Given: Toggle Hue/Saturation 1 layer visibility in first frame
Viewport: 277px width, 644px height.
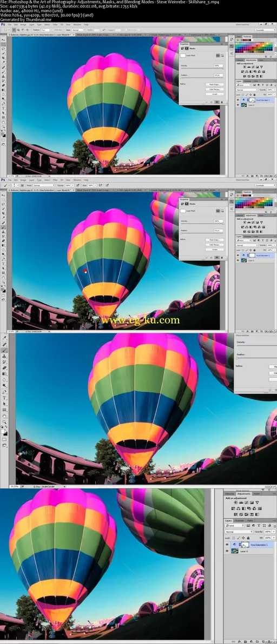Looking at the screenshot, I should [238, 100].
